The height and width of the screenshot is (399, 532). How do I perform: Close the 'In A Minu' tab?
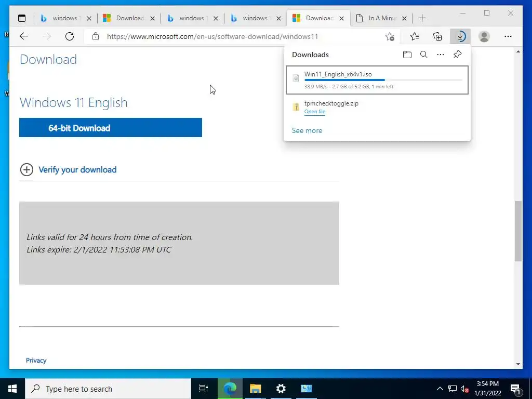[404, 19]
